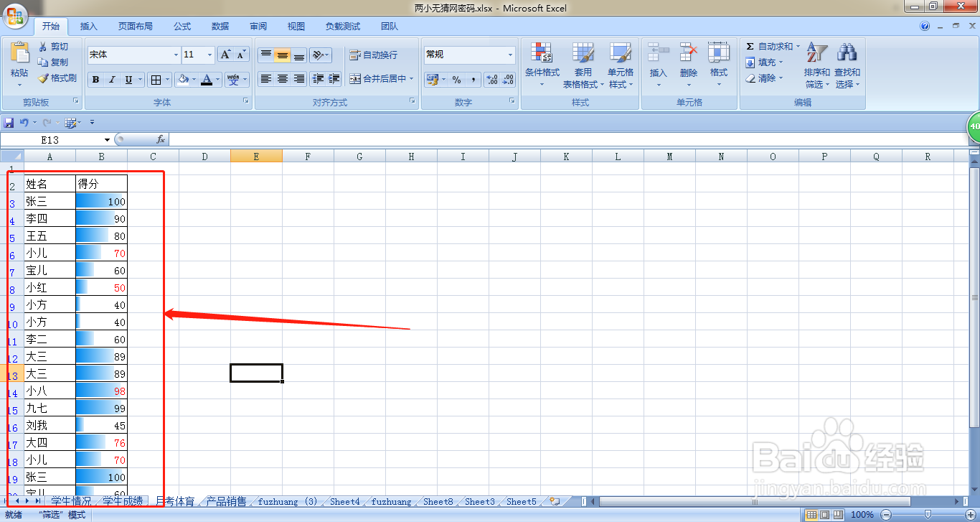Open the 产品销售 sheet tab

coord(227,501)
